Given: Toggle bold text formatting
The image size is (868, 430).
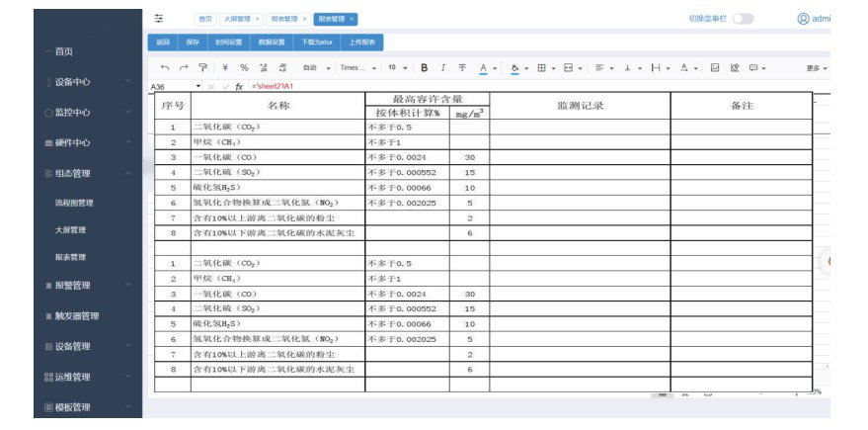Looking at the screenshot, I should coord(424,68).
